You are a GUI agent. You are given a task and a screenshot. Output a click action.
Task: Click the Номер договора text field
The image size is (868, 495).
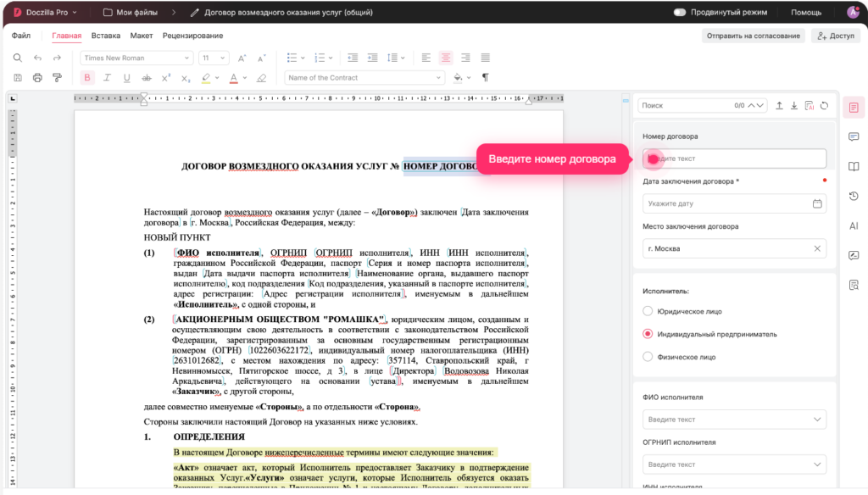(735, 159)
